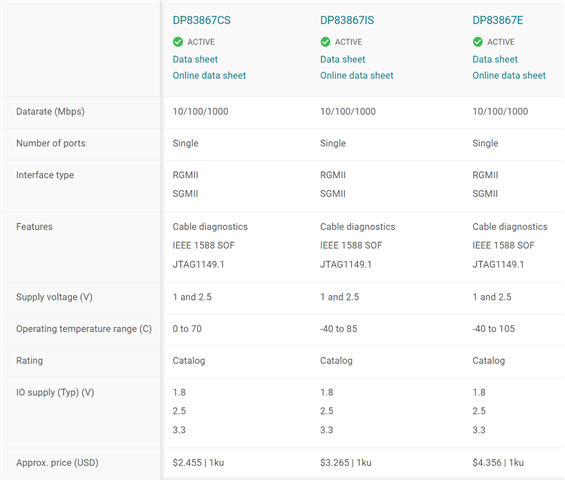Click 'Catalog' rating for DP83867E
The height and width of the screenshot is (480, 565).
[489, 360]
